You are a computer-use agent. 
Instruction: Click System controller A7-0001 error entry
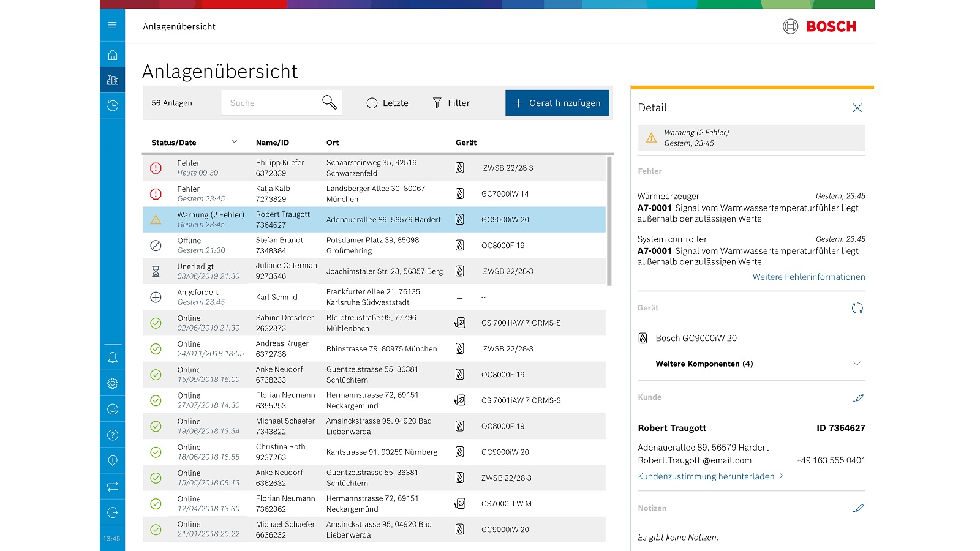coord(752,250)
